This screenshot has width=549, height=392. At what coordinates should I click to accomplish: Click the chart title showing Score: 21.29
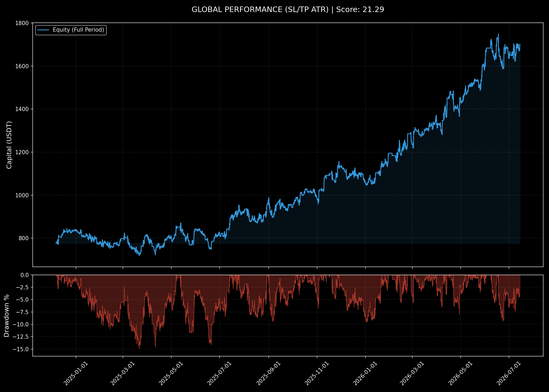[x=288, y=9]
